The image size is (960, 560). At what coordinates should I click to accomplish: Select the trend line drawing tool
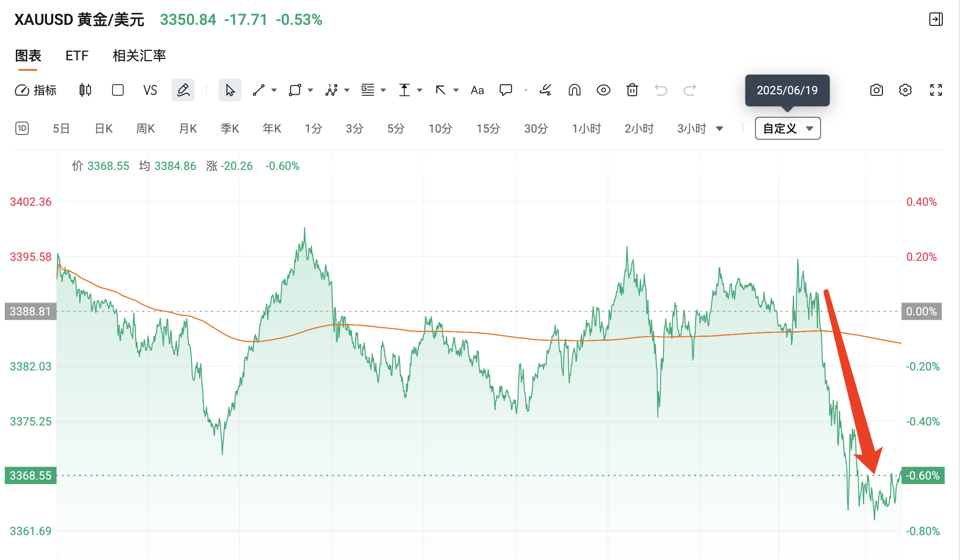259,90
